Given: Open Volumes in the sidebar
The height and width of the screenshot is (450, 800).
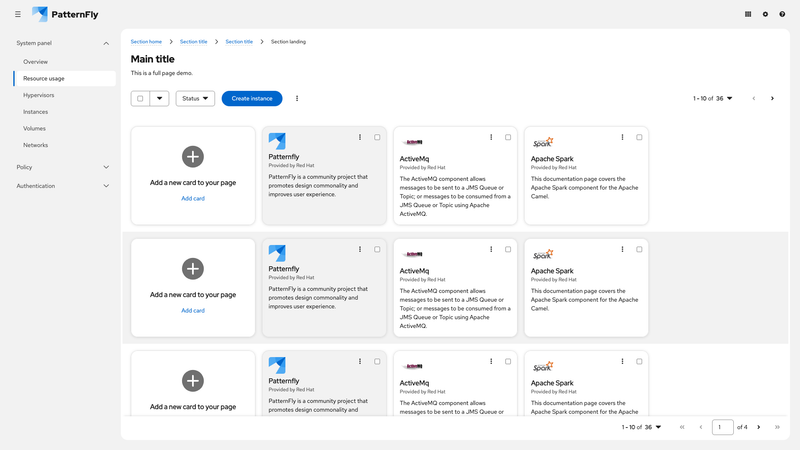Looking at the screenshot, I should coord(34,129).
